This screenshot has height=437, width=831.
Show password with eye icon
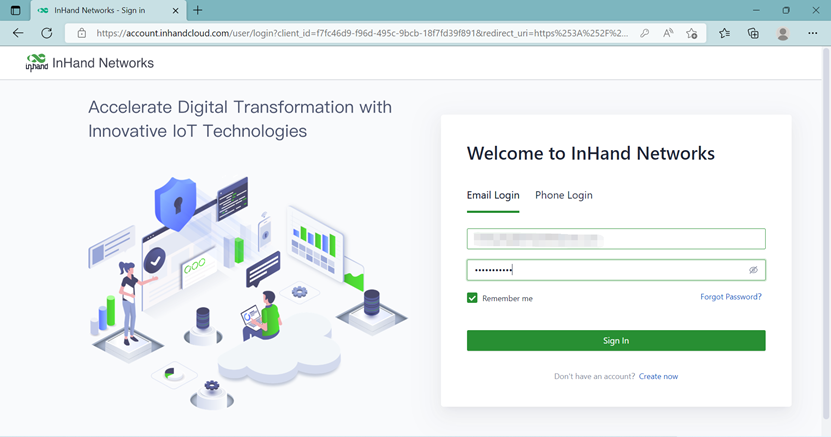pyautogui.click(x=753, y=270)
